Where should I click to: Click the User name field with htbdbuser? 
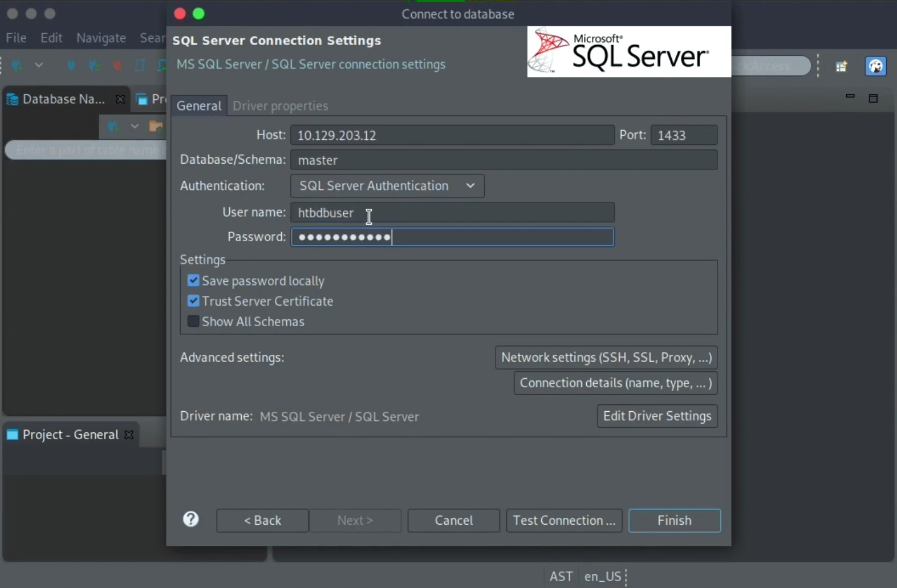[452, 213]
